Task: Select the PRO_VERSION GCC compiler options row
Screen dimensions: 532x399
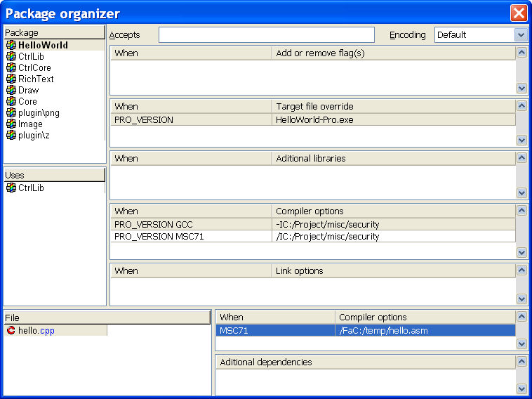Action: 313,225
